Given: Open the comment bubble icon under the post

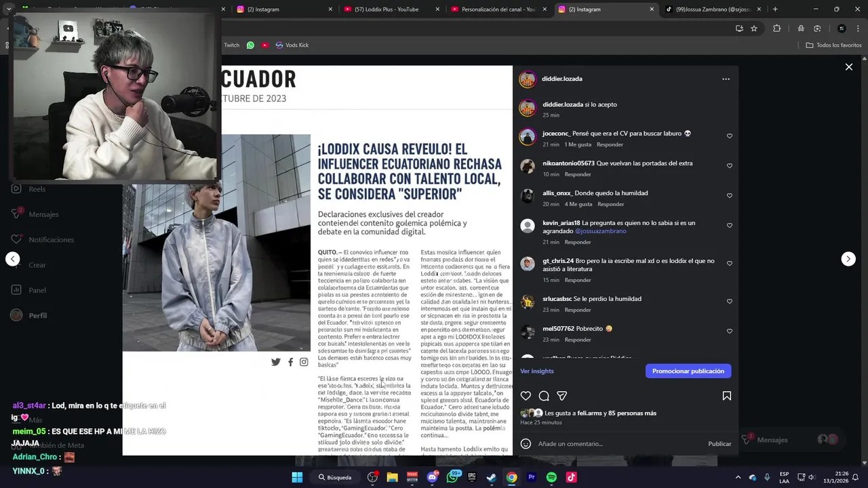Looking at the screenshot, I should pos(544,396).
